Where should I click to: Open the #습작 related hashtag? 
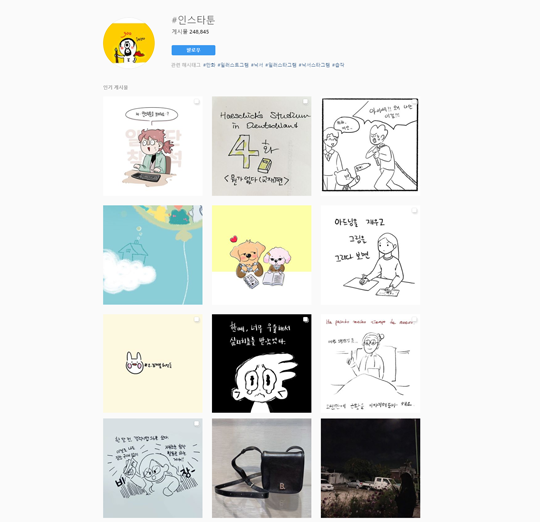click(x=338, y=65)
